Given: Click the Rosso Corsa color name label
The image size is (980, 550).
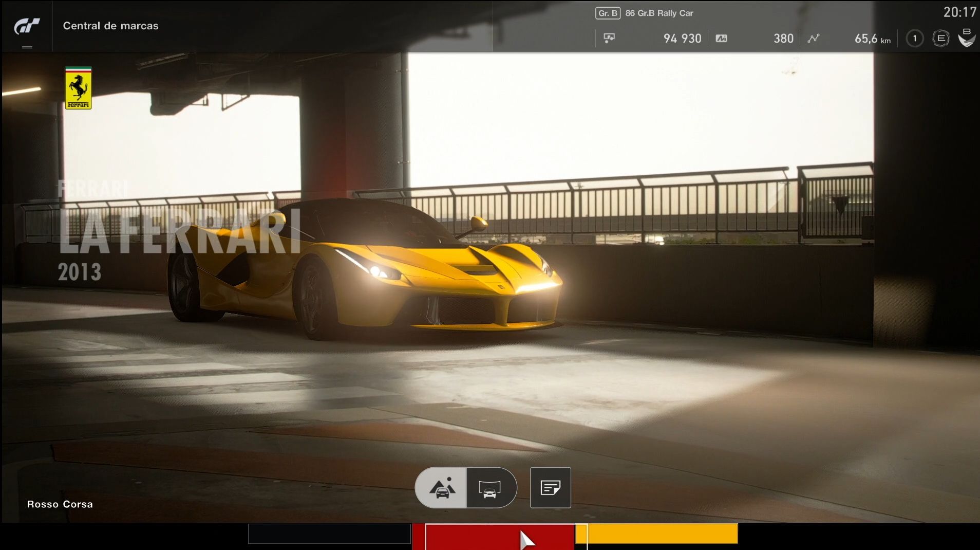Looking at the screenshot, I should pyautogui.click(x=60, y=504).
